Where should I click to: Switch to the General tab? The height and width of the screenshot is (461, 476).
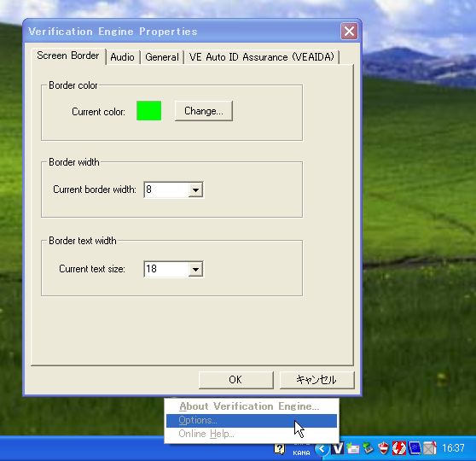point(162,57)
